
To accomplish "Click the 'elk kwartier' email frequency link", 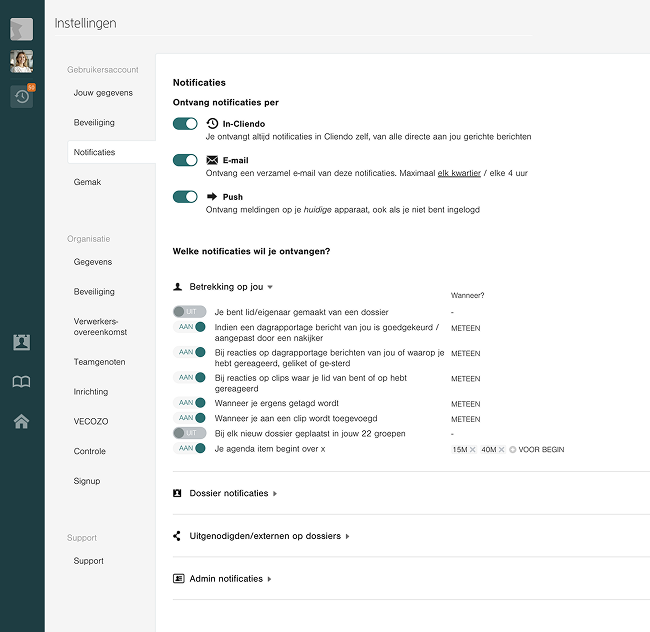I will click(460, 173).
